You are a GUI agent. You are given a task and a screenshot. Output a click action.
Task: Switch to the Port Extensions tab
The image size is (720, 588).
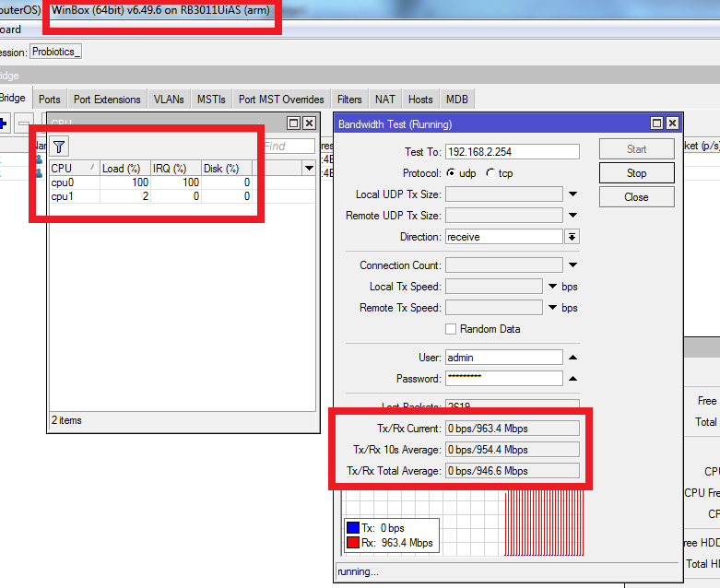coord(107,100)
